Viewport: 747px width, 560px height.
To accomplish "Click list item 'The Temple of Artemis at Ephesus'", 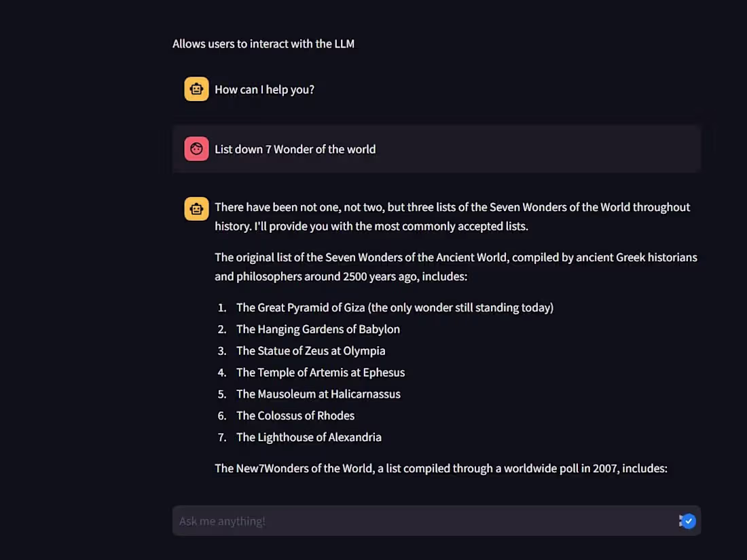I will click(320, 373).
